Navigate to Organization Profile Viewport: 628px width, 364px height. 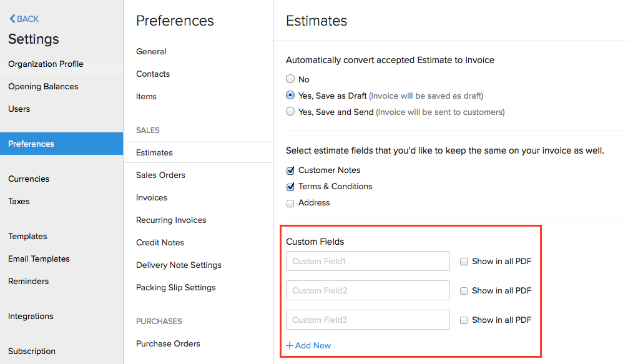pos(45,64)
